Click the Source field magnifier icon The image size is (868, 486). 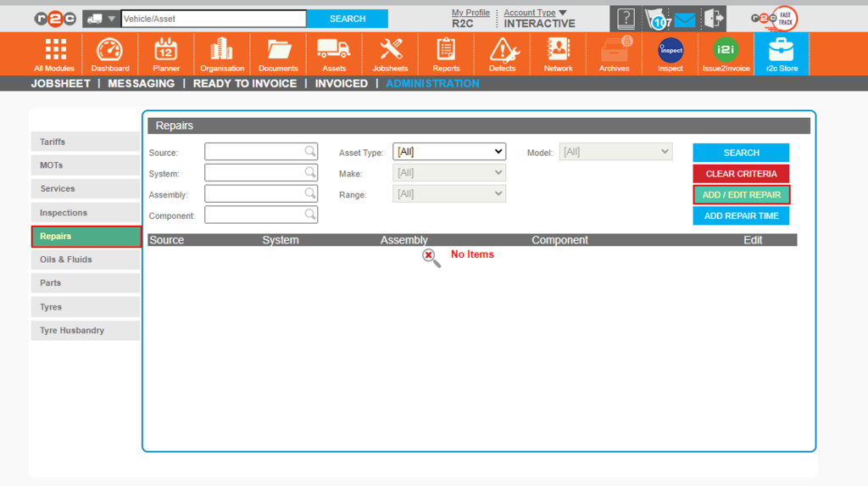coord(310,151)
